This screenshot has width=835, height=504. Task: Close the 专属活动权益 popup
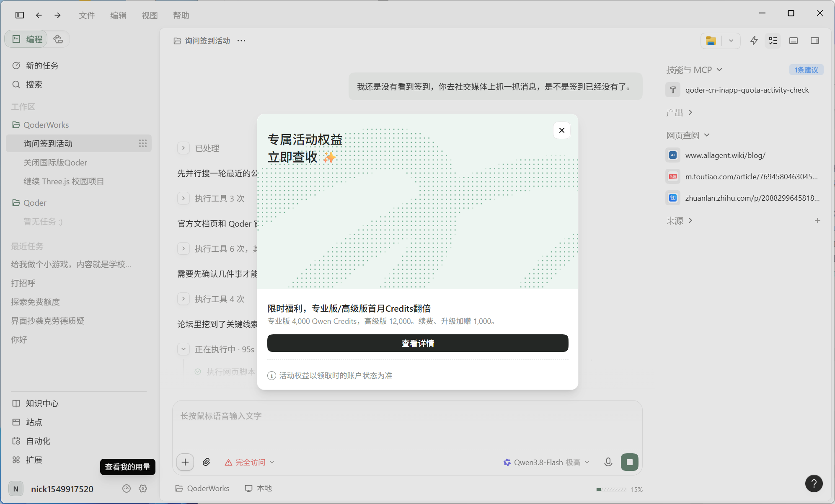click(x=562, y=130)
